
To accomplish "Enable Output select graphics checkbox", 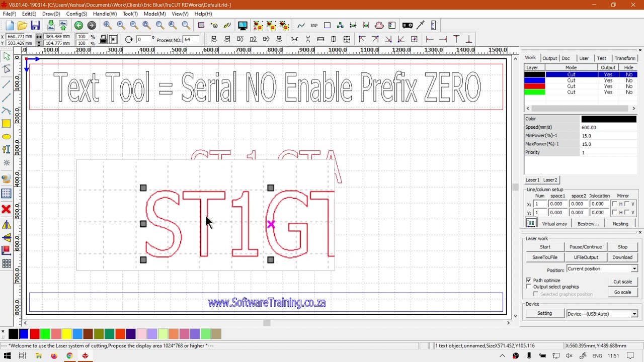I will point(529,287).
